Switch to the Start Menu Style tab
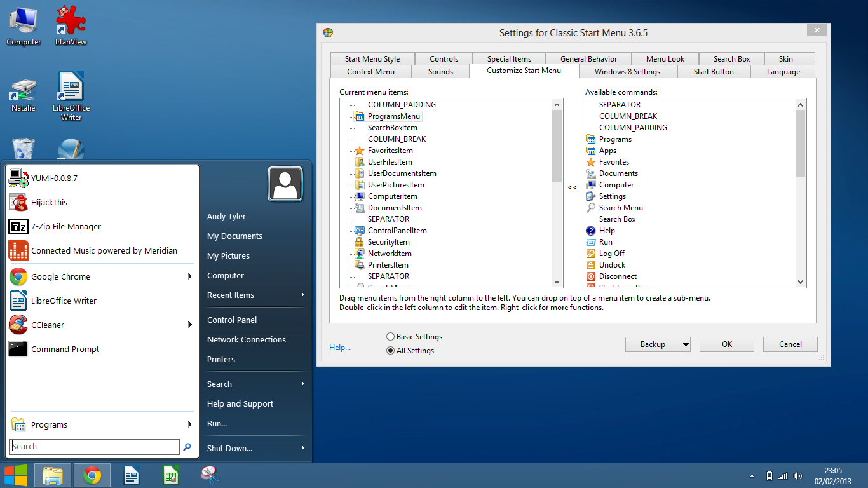Image resolution: width=868 pixels, height=488 pixels. pyautogui.click(x=372, y=59)
